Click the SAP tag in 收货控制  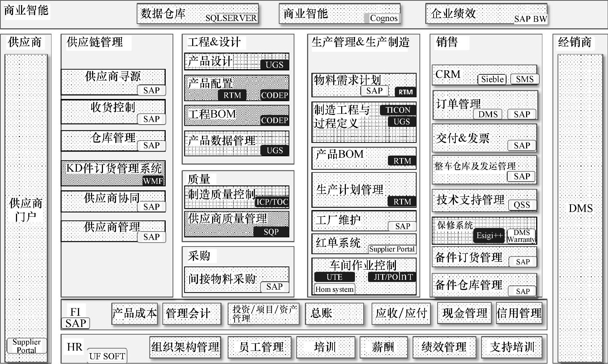coord(152,119)
